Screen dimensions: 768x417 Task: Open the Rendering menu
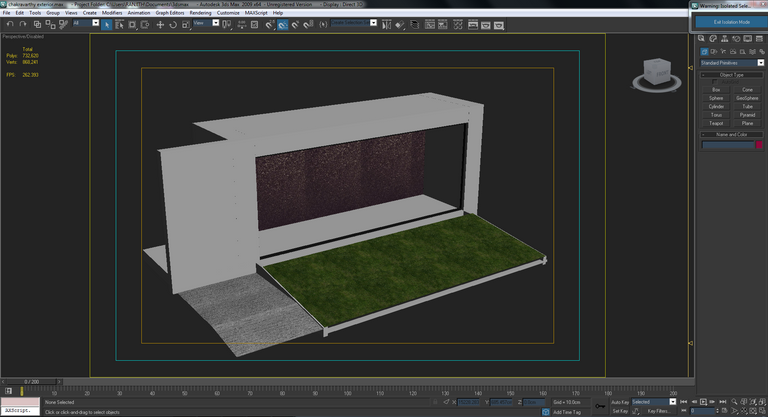pos(201,13)
